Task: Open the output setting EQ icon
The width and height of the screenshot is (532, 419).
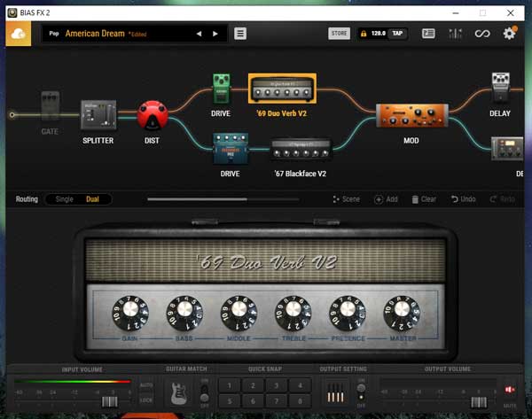Action: [335, 393]
